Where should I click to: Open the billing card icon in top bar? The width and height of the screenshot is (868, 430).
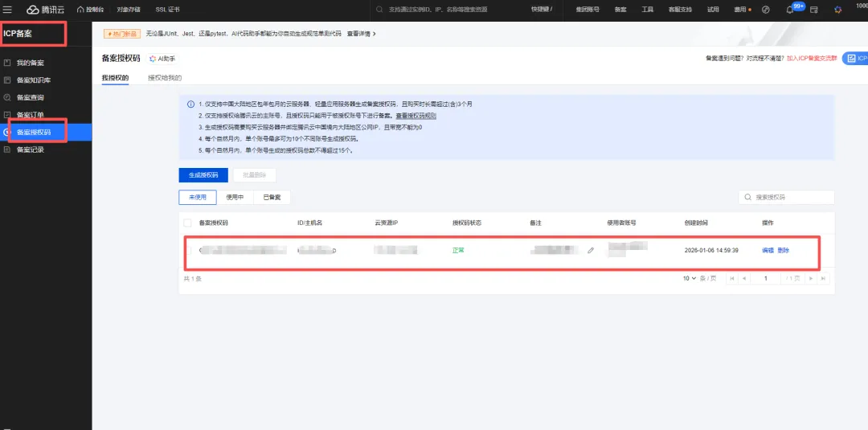click(x=814, y=10)
